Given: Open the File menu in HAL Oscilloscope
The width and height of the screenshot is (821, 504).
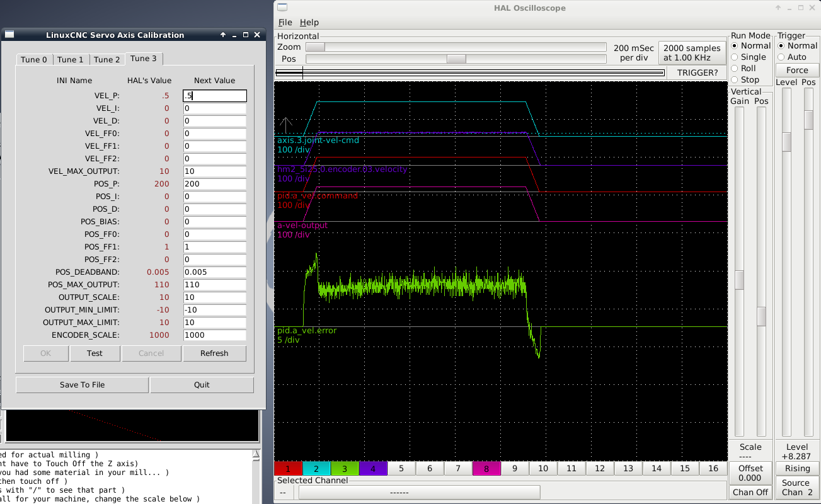Looking at the screenshot, I should pyautogui.click(x=285, y=22).
